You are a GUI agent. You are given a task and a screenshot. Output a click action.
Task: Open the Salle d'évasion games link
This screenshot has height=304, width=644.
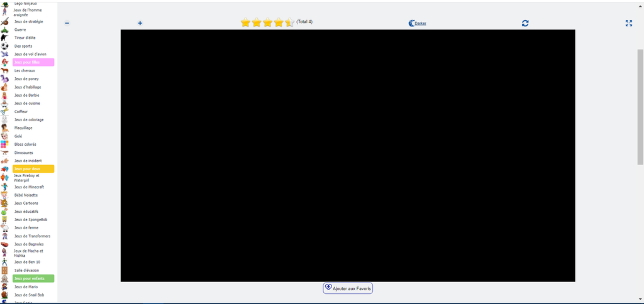click(26, 270)
